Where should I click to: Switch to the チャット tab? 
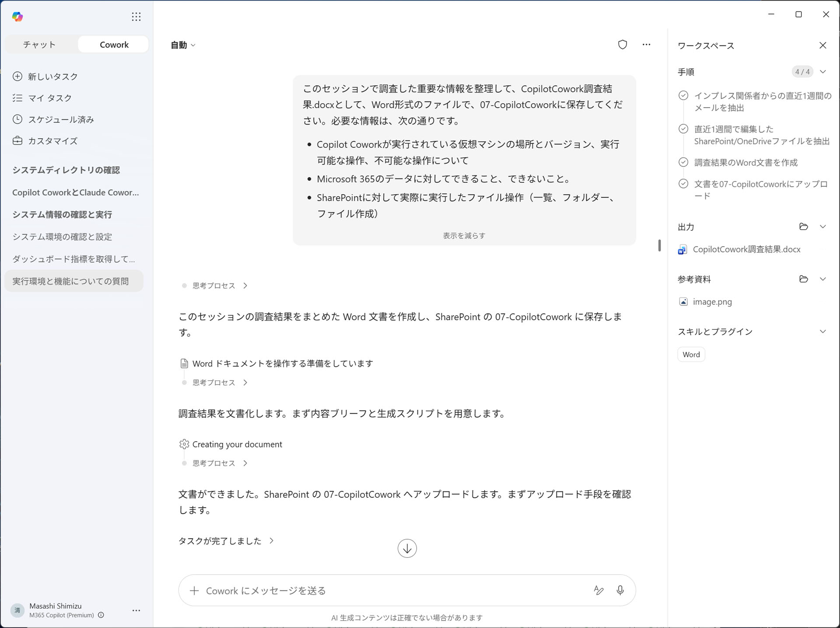tap(40, 45)
